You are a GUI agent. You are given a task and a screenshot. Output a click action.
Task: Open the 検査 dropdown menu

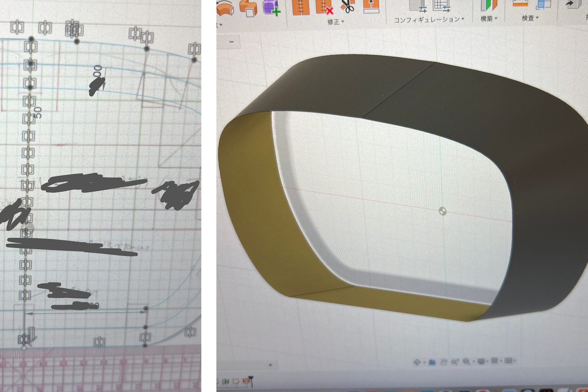point(530,18)
